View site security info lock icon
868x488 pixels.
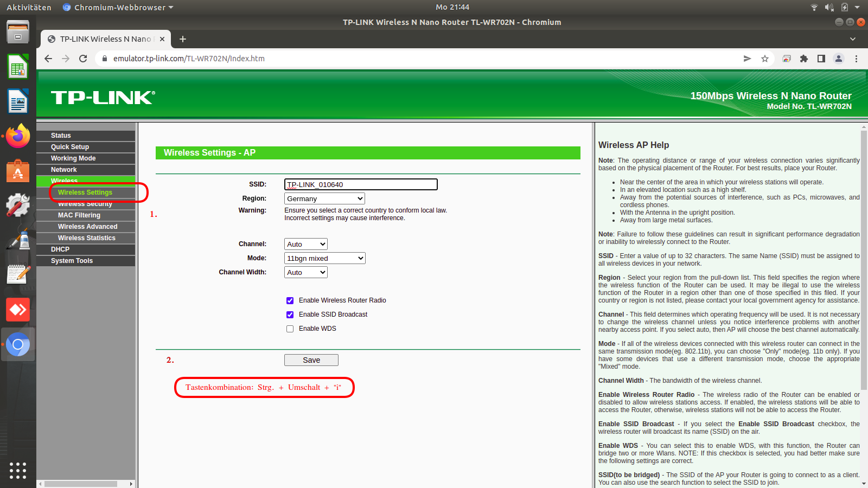click(105, 59)
